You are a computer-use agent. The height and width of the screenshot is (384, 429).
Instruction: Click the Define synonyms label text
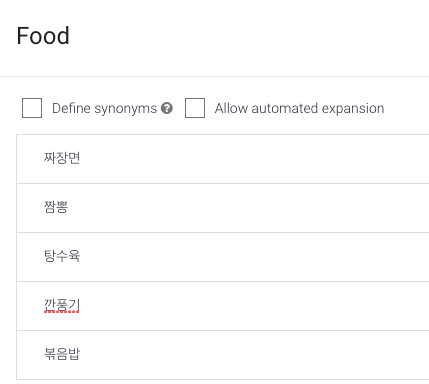pyautogui.click(x=104, y=108)
